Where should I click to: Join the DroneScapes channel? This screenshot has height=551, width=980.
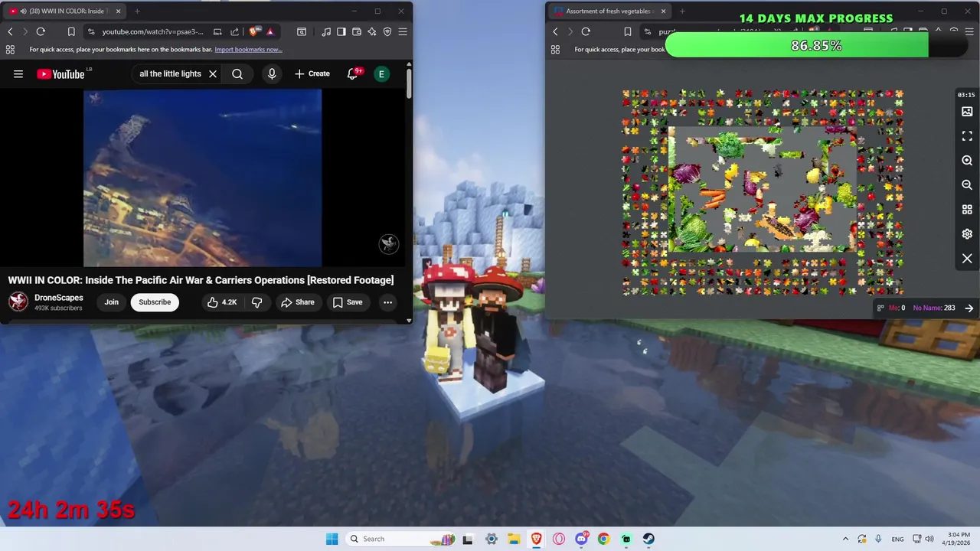(x=112, y=302)
